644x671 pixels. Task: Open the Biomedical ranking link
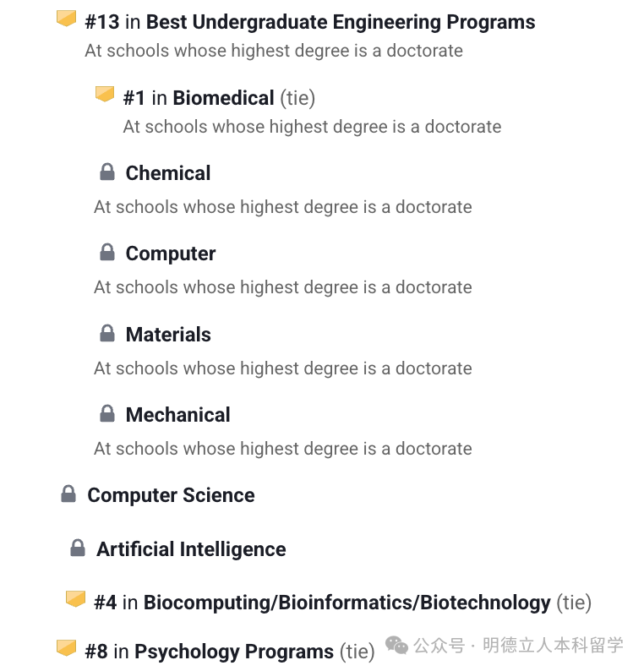pos(223,98)
